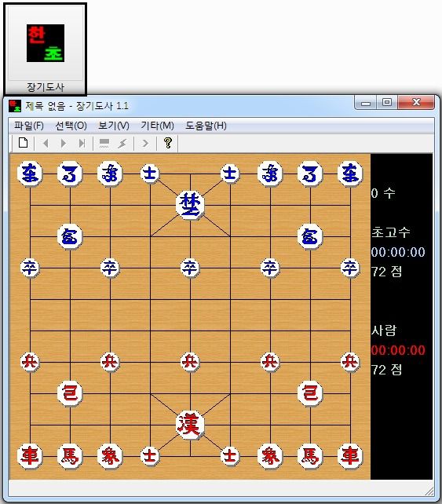
Task: Select the right red 象 elephant
Action: click(270, 456)
